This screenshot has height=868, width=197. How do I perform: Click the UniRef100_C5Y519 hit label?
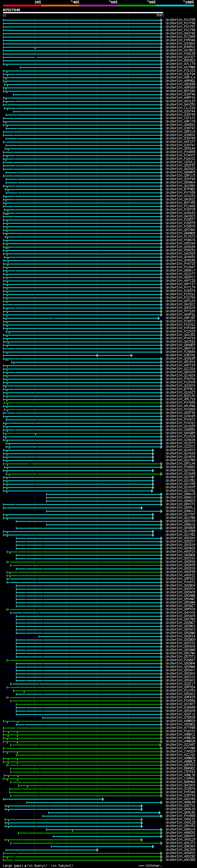click(180, 772)
